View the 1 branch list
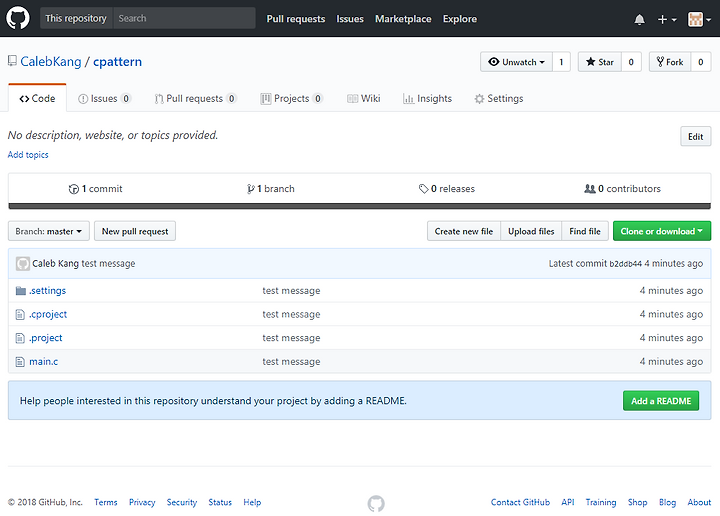This screenshot has height=516, width=720. (x=271, y=189)
